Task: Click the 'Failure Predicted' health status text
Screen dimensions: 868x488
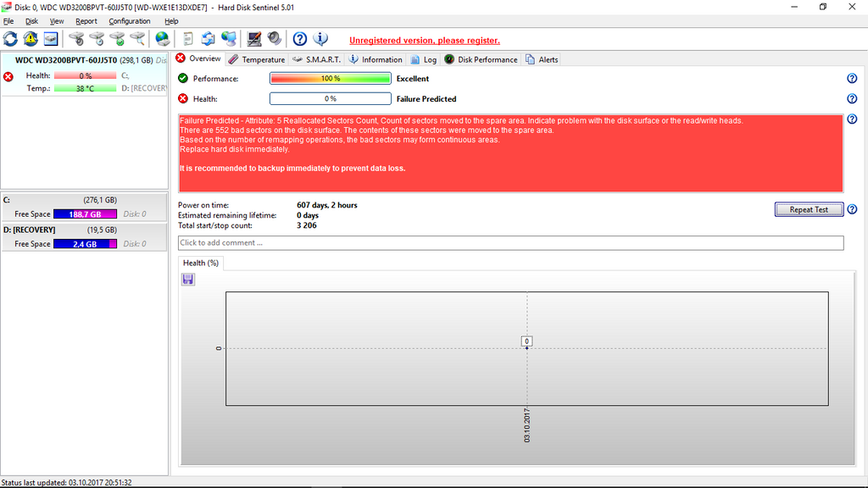Action: pyautogui.click(x=426, y=99)
